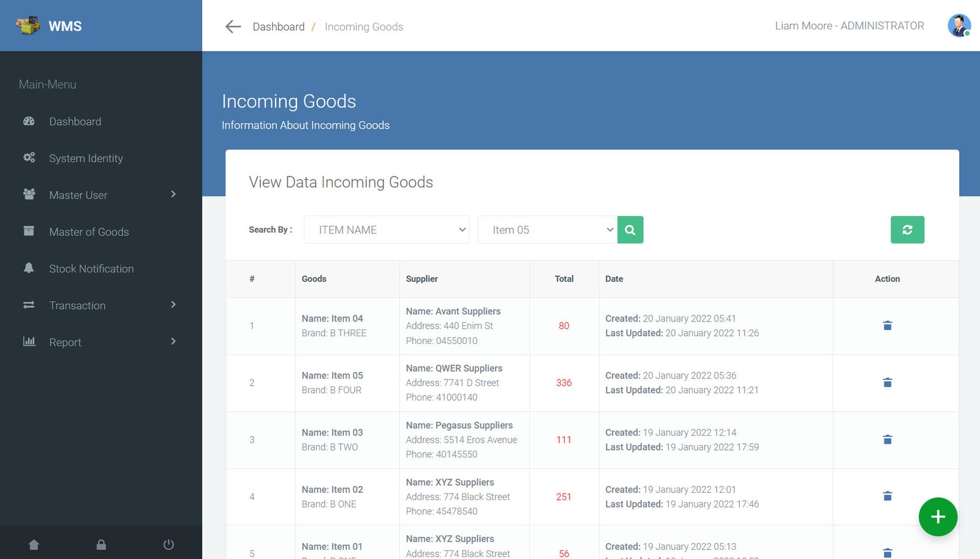This screenshot has height=559, width=980.
Task: Click the WMS brand title
Action: click(x=65, y=26)
